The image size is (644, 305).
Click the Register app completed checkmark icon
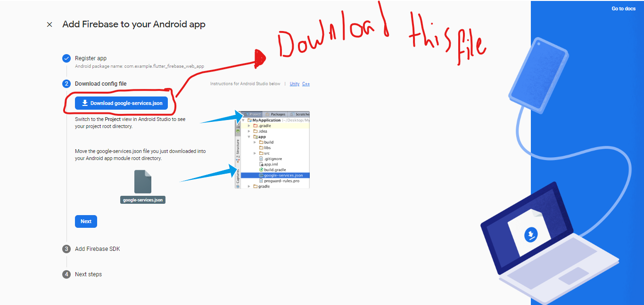(x=66, y=58)
